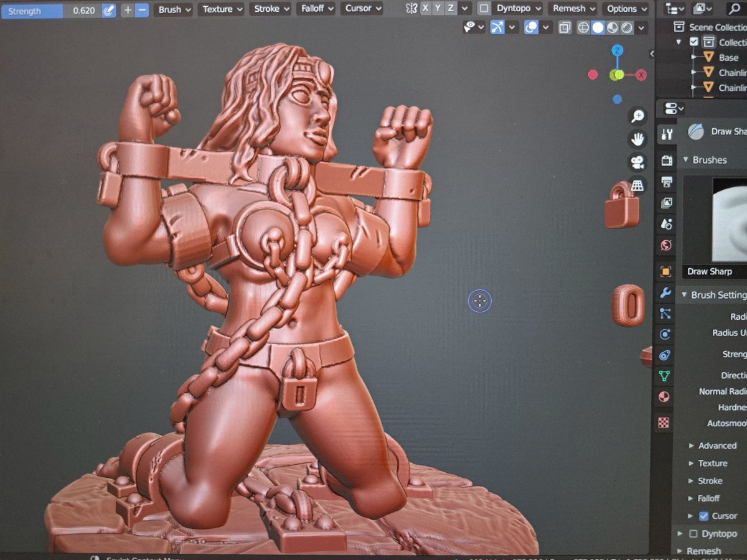
Task: Select Base object in outliner
Action: 729,57
